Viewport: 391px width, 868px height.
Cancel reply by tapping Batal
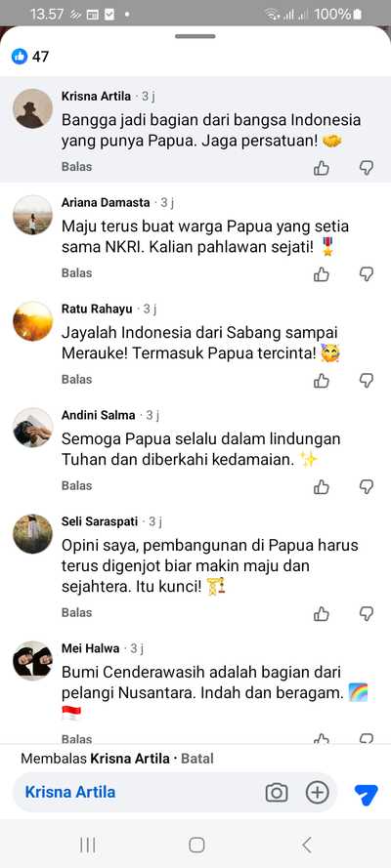pos(197,759)
